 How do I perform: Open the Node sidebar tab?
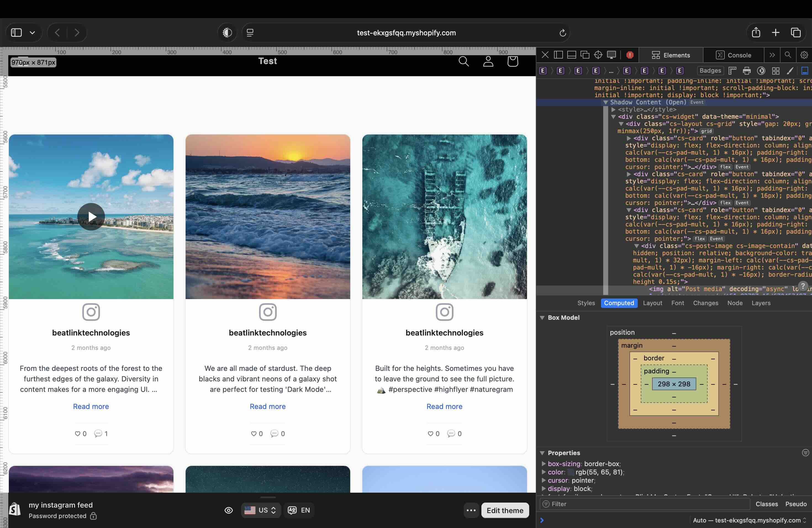pyautogui.click(x=735, y=303)
